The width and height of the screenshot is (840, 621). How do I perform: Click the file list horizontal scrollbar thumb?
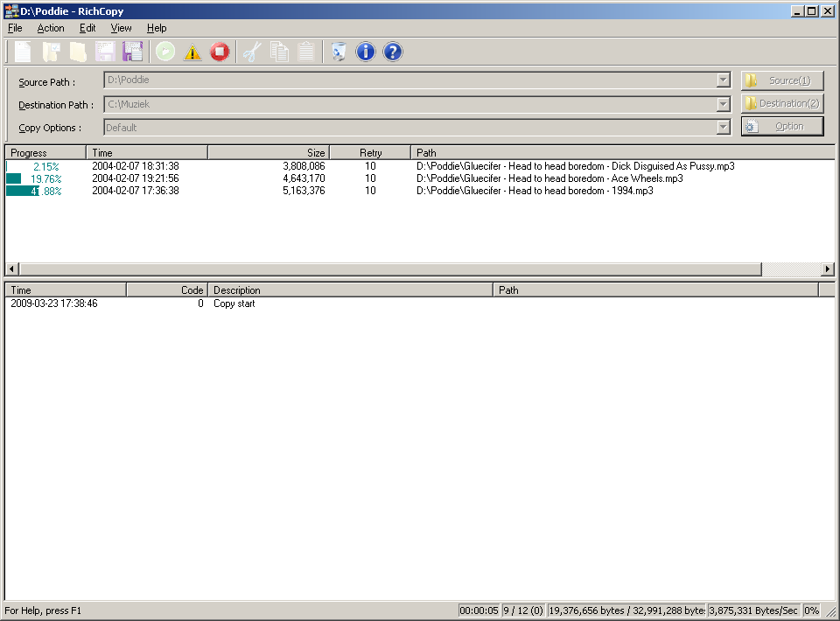pos(390,269)
